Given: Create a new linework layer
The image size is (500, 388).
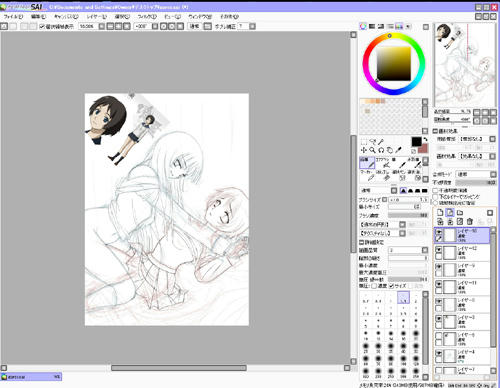Looking at the screenshot, I should point(450,212).
